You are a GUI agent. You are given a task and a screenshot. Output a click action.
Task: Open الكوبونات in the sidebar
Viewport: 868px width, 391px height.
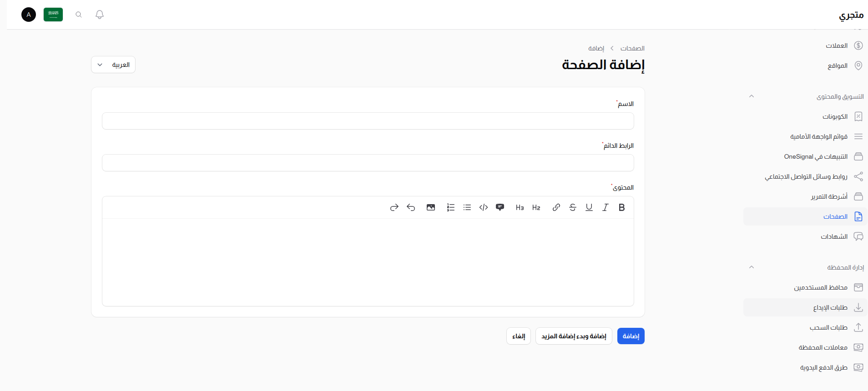805,116
